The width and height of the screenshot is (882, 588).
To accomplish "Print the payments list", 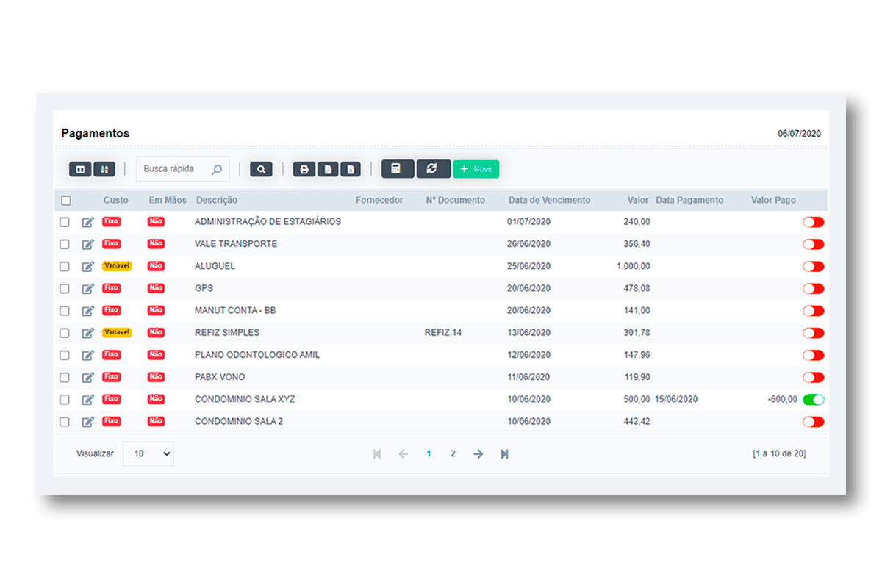I will pos(304,170).
